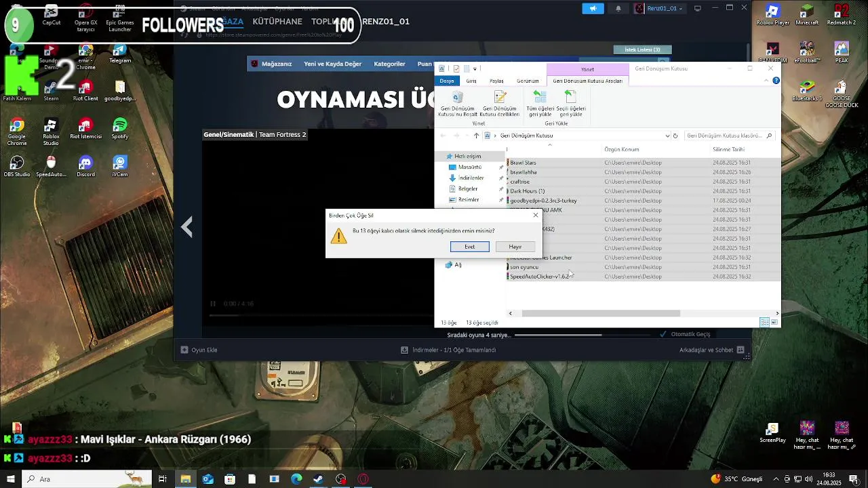The width and height of the screenshot is (868, 488).
Task: Open Belgeler in navigation pane
Action: coord(467,188)
